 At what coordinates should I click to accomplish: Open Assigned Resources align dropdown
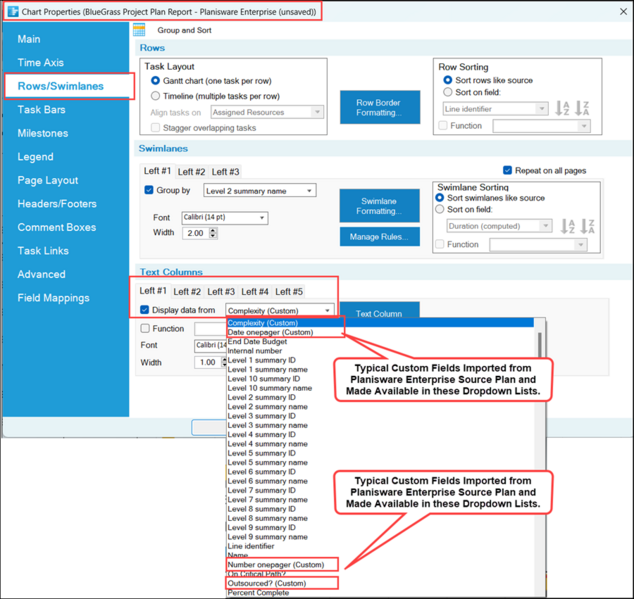click(267, 112)
